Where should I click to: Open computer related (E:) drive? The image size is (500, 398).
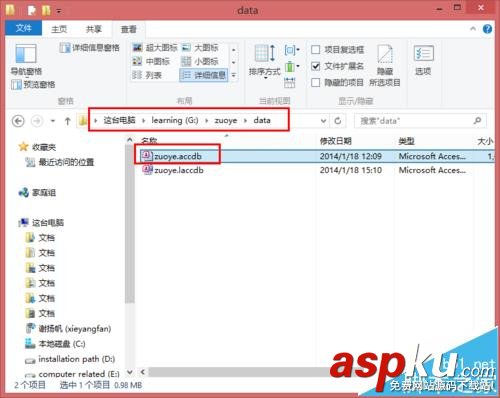coord(72,374)
